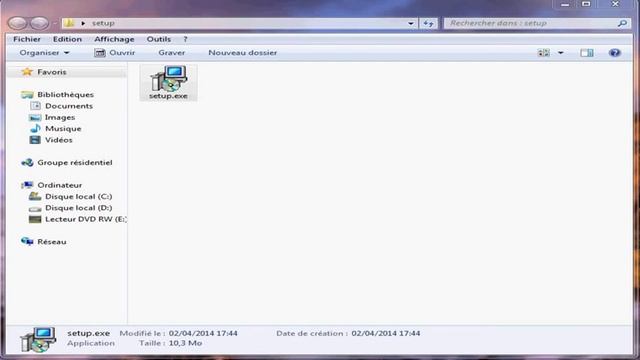
Task: Select Réseau in the navigation pane
Action: coord(52,242)
